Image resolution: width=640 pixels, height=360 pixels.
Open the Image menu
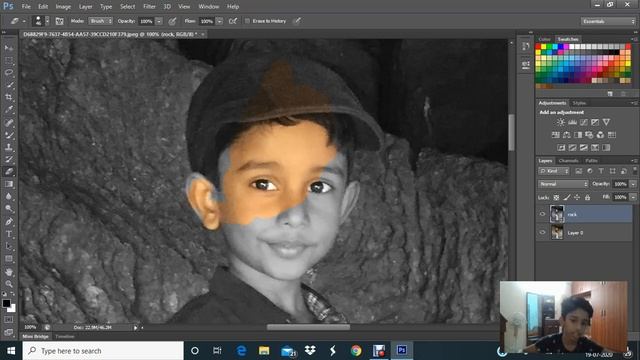(x=63, y=7)
